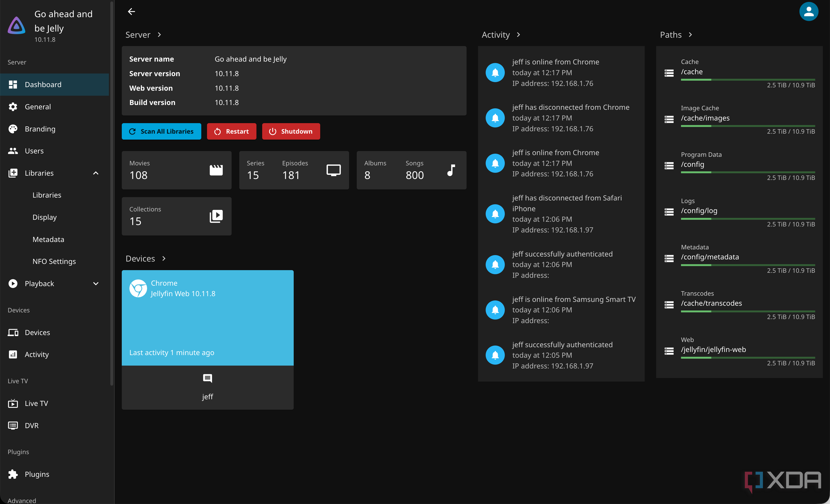Click the Chrome icon in device card
This screenshot has width=830, height=504.
point(138,288)
